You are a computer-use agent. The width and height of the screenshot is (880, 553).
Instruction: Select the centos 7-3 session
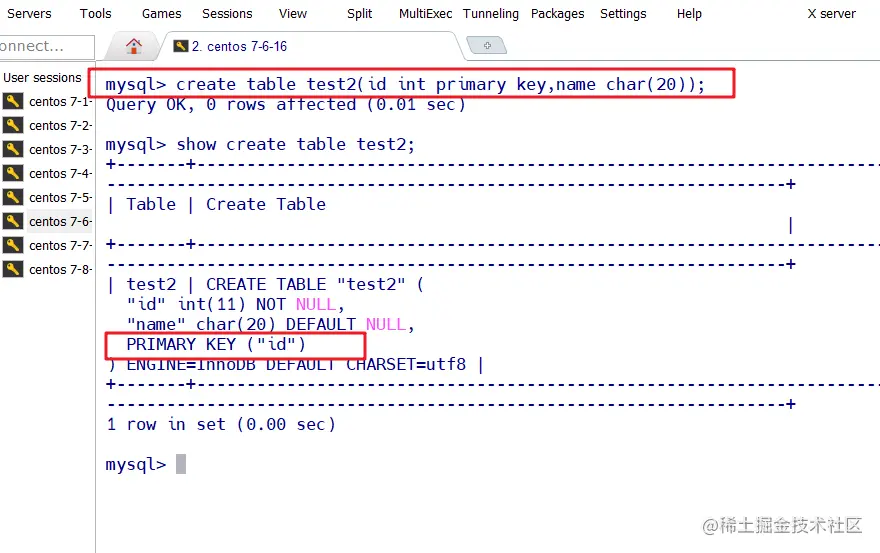60,149
